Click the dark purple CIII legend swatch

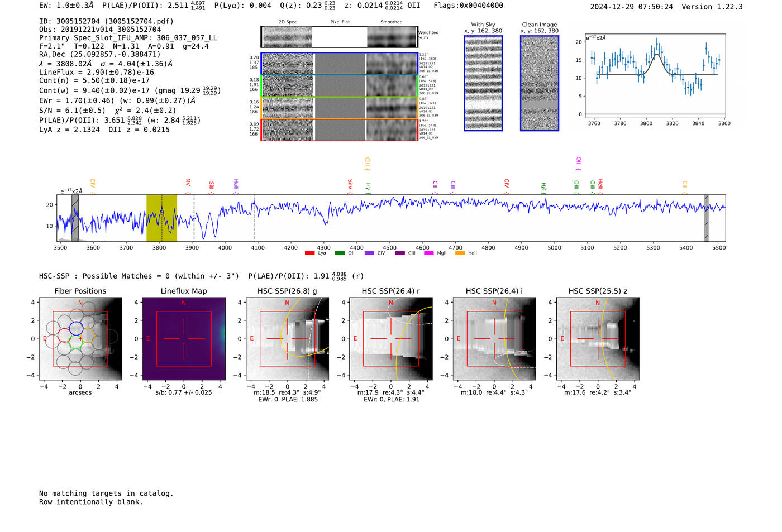tap(400, 253)
